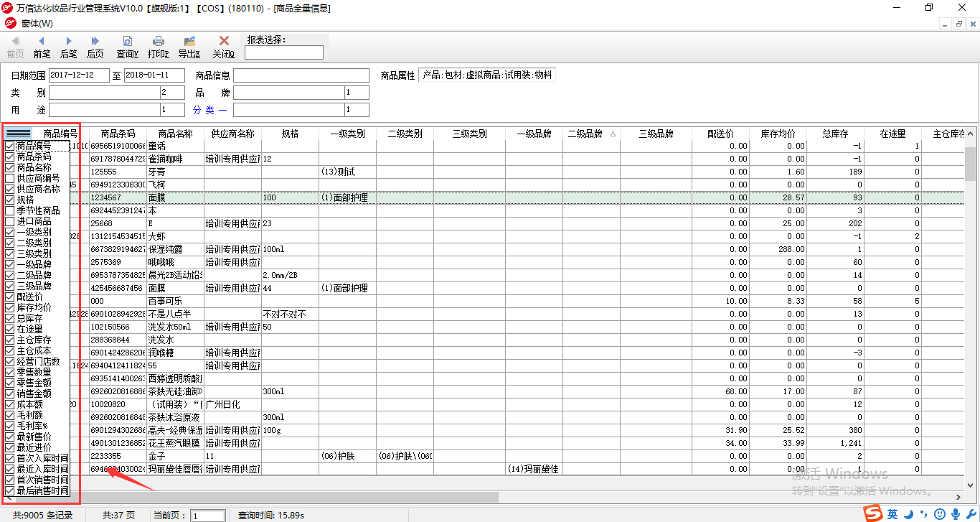Click the start date field 2017-12-12
980x522 pixels.
coord(79,75)
